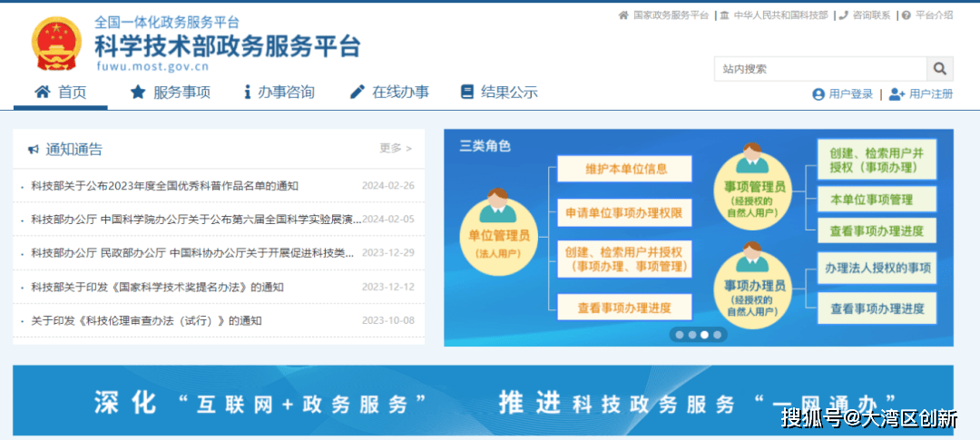Select the second carousel dot

(x=692, y=335)
